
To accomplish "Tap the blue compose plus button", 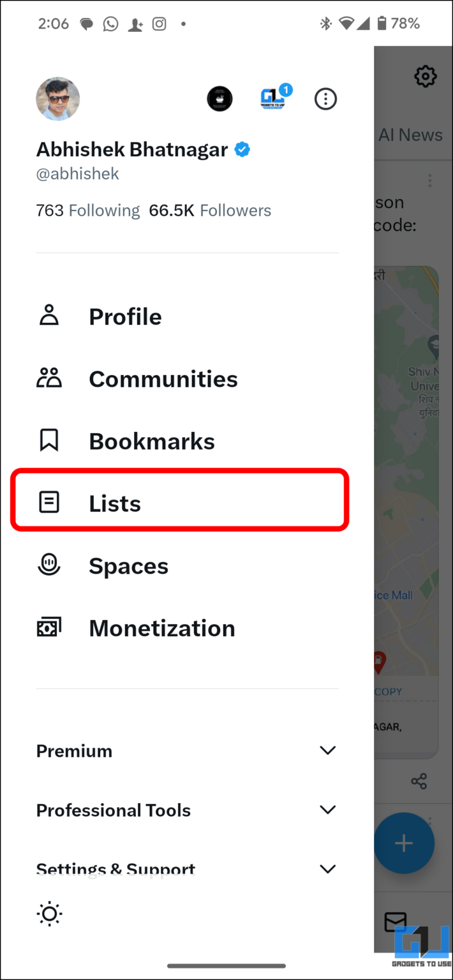I will (404, 843).
